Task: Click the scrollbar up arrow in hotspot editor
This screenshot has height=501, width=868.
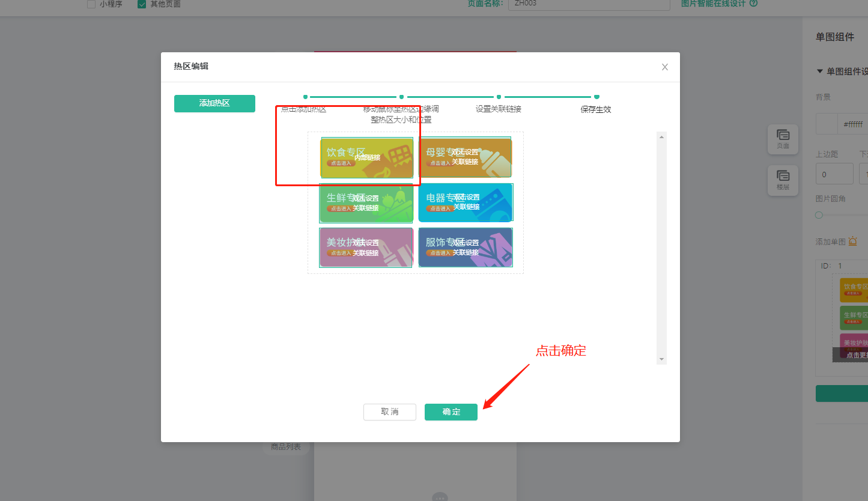Action: pyautogui.click(x=662, y=137)
